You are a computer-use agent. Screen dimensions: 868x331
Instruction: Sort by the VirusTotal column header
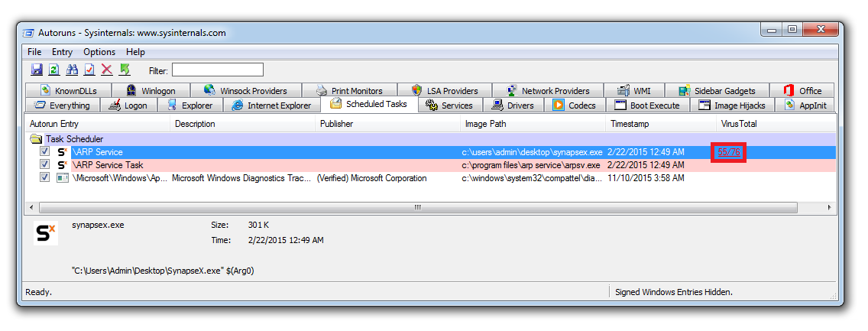pyautogui.click(x=776, y=124)
